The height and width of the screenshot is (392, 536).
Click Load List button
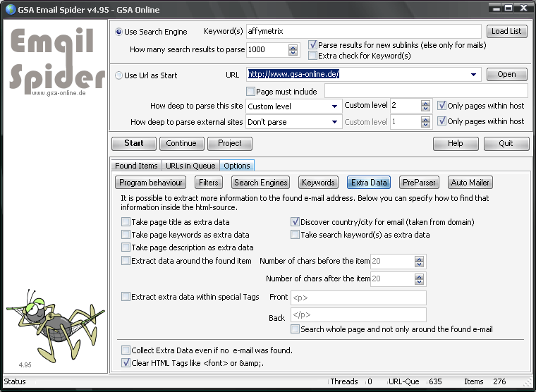click(506, 31)
